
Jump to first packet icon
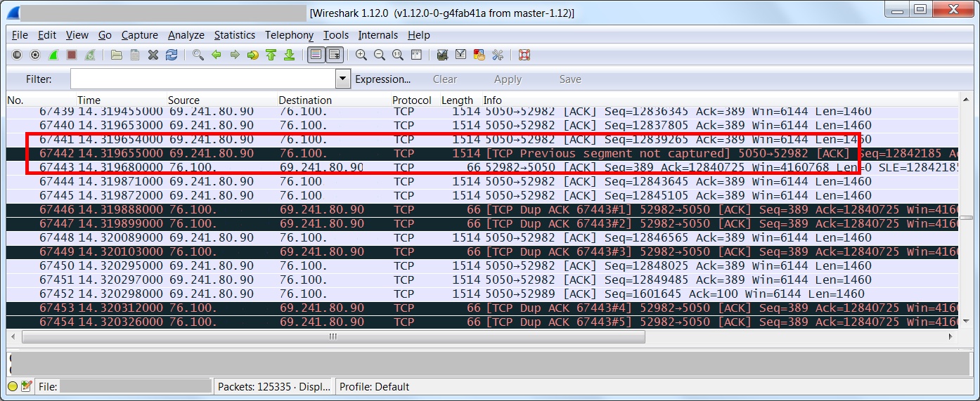coord(271,55)
